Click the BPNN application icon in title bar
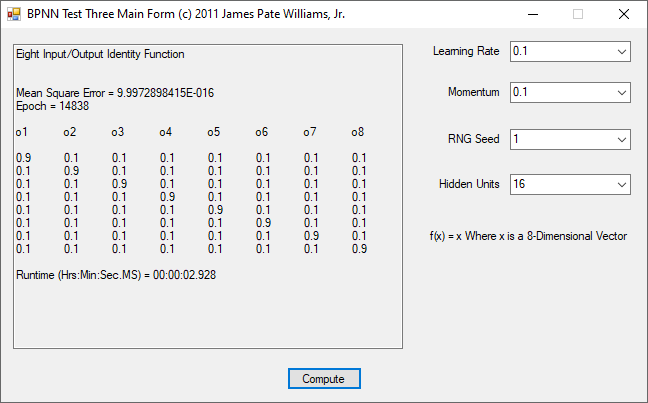Viewport: 648px width, 403px height. pos(14,15)
